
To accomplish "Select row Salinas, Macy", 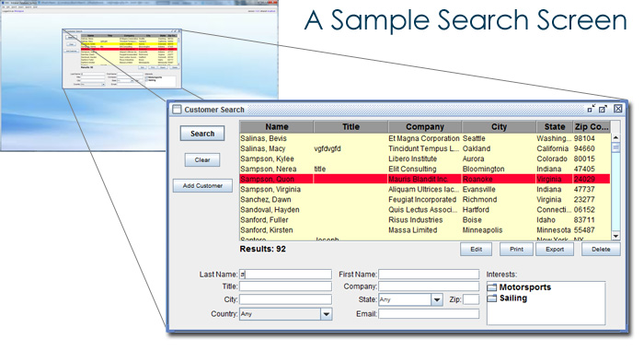I will [x=425, y=148].
